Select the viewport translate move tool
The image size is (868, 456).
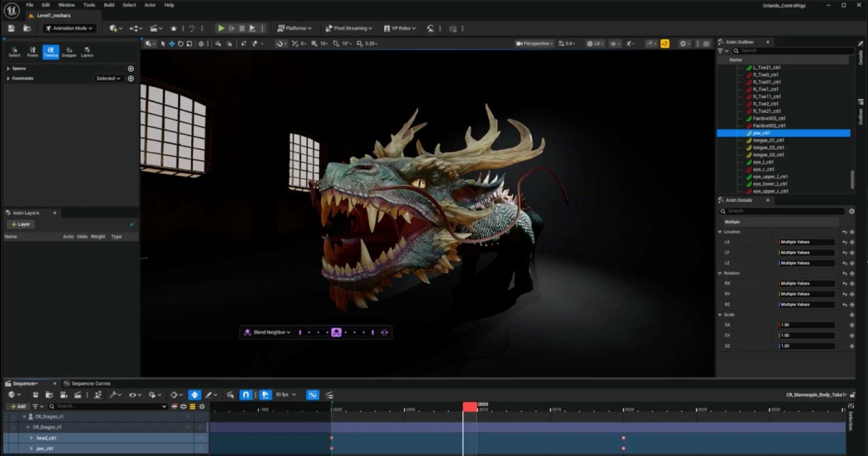pyautogui.click(x=171, y=43)
